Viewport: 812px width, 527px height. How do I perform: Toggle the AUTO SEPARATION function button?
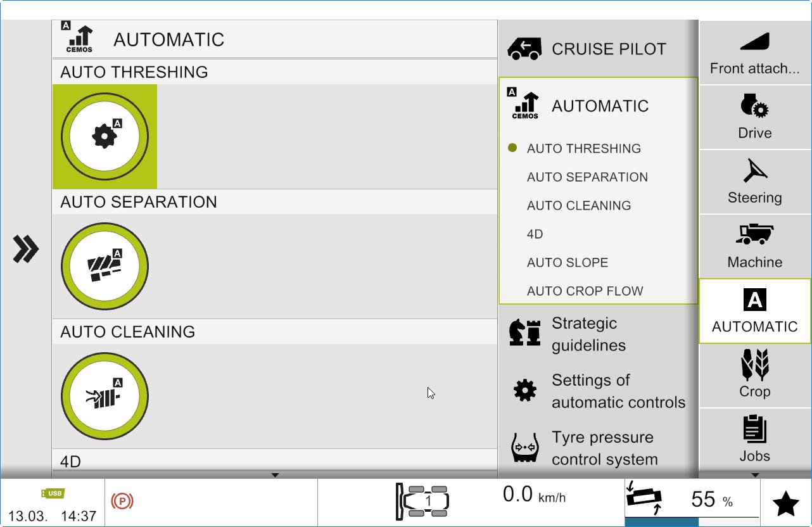[x=105, y=267]
